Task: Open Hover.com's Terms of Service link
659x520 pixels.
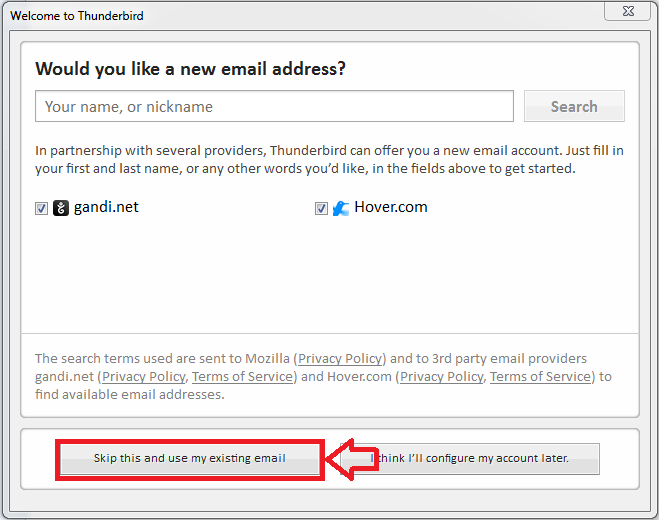Action: pyautogui.click(x=540, y=377)
